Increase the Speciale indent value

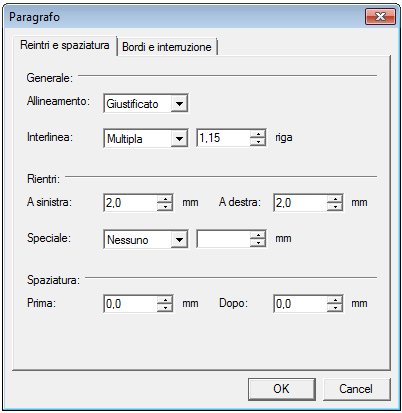(258, 235)
